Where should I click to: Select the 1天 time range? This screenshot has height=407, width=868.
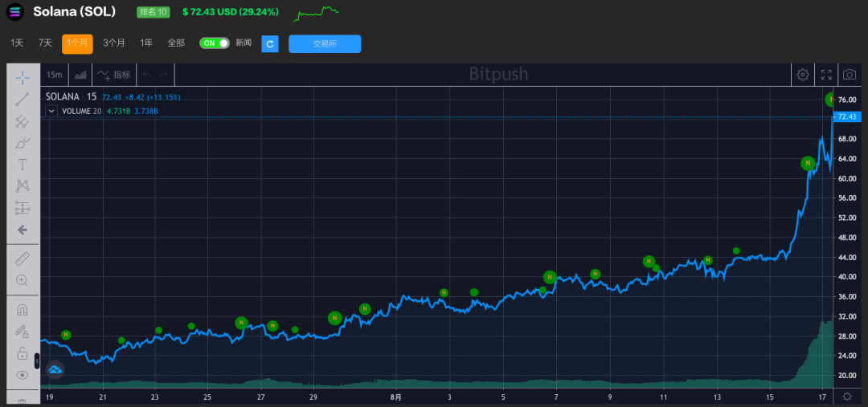pyautogui.click(x=17, y=43)
